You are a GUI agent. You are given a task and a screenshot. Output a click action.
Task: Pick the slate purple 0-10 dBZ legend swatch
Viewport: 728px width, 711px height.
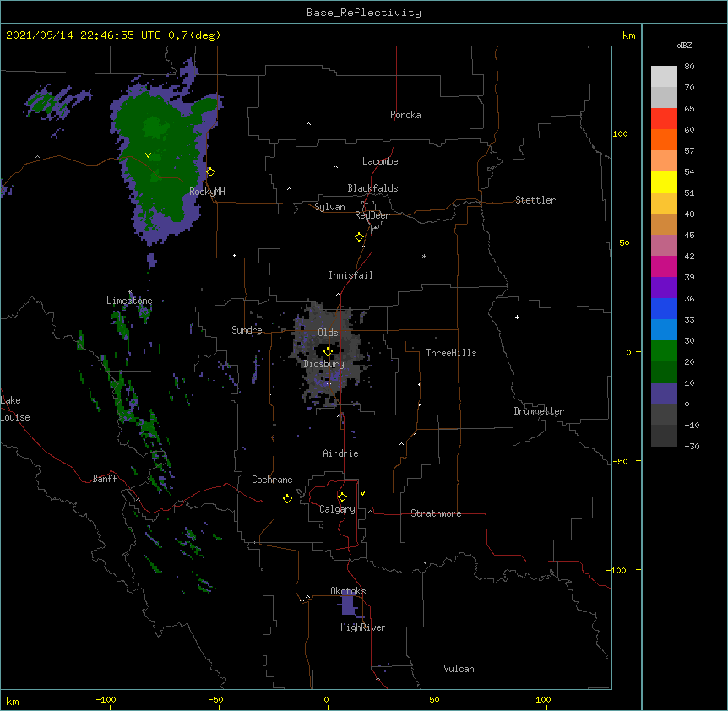point(664,393)
